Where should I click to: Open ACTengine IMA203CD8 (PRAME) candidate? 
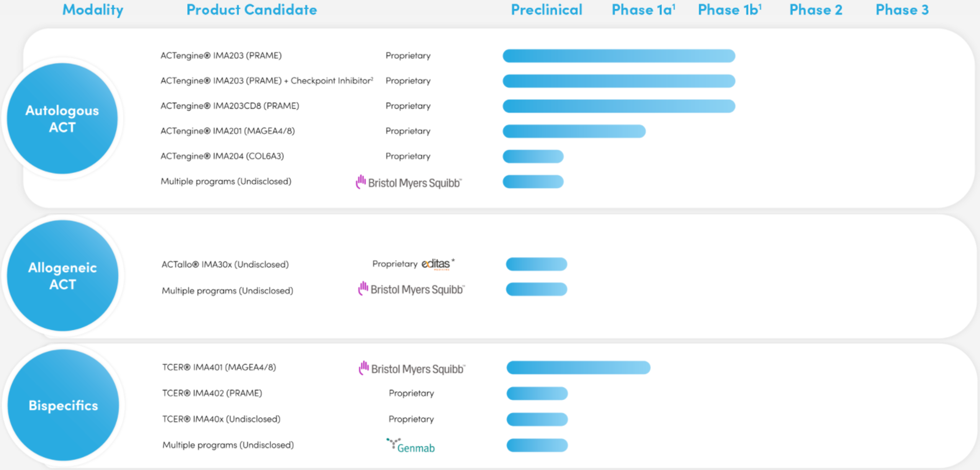coord(230,106)
